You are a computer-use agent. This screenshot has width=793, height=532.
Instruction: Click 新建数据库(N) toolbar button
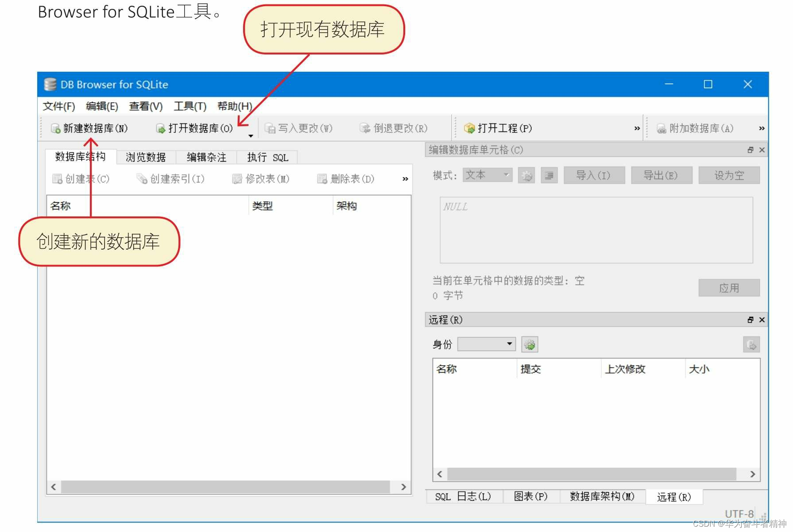89,128
